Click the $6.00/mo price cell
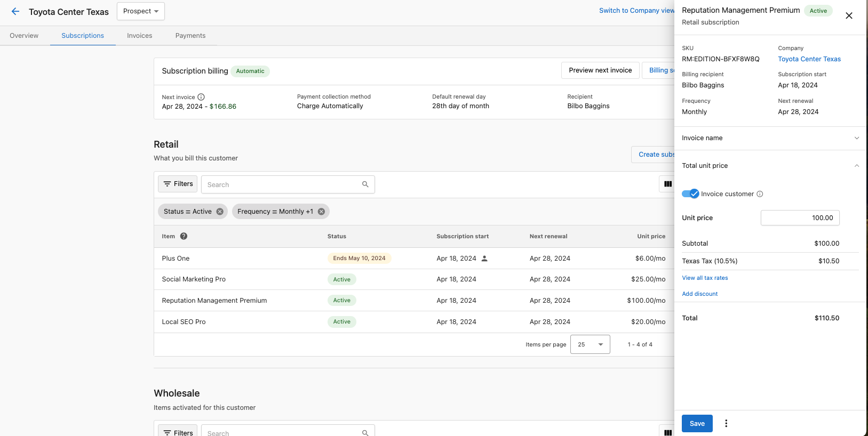 tap(650, 259)
